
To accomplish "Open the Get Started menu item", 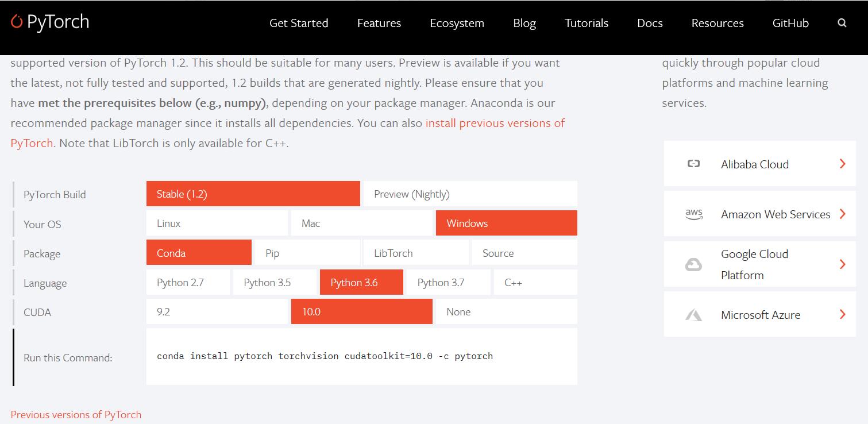I will pos(299,23).
